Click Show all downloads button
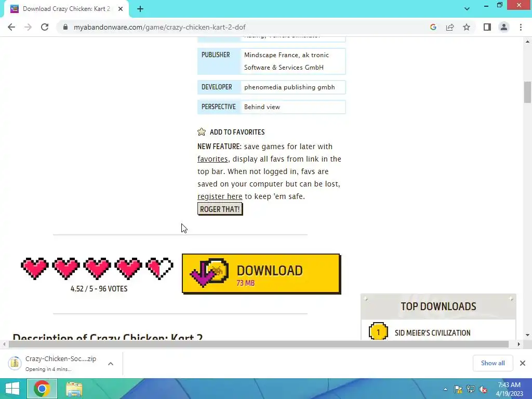 (x=493, y=363)
